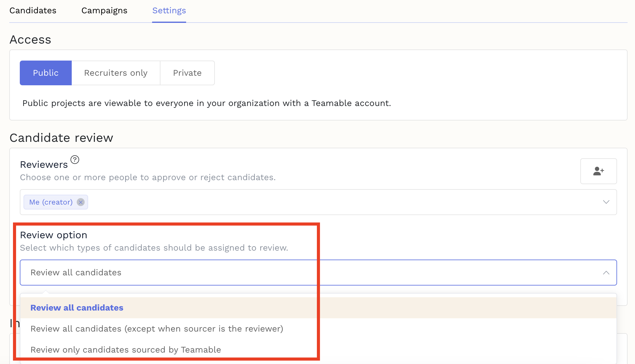This screenshot has height=364, width=635.
Task: Select the Settings tab
Action: (x=169, y=11)
